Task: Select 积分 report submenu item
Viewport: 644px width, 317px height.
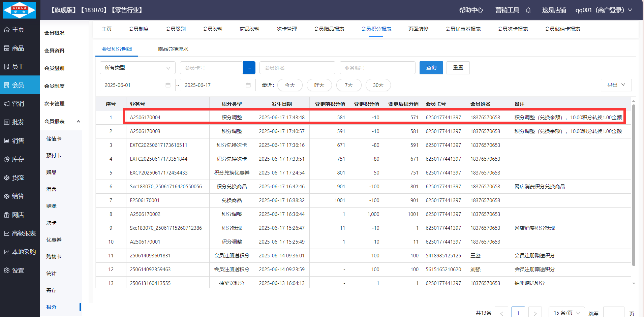Action: click(51, 307)
